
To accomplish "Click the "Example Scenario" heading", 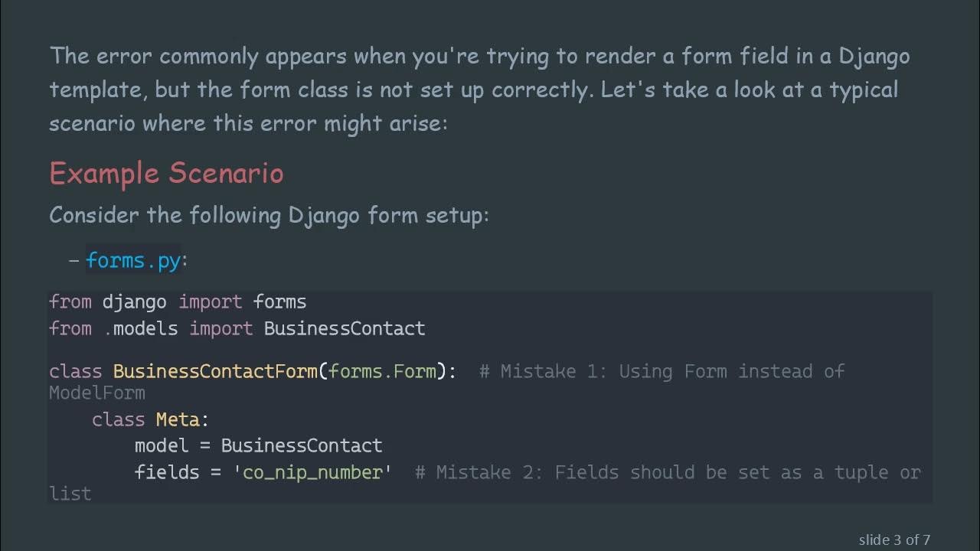I will point(166,173).
